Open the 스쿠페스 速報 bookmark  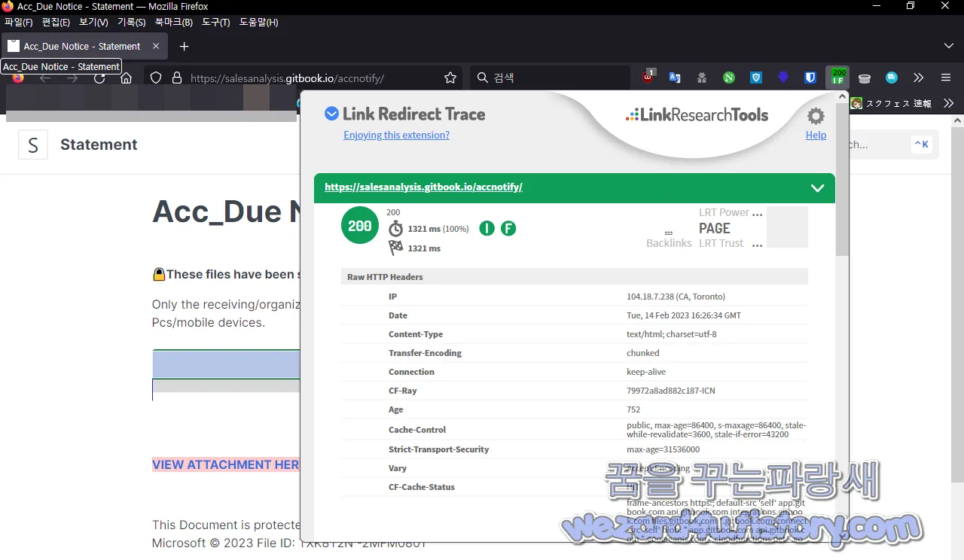[x=891, y=103]
